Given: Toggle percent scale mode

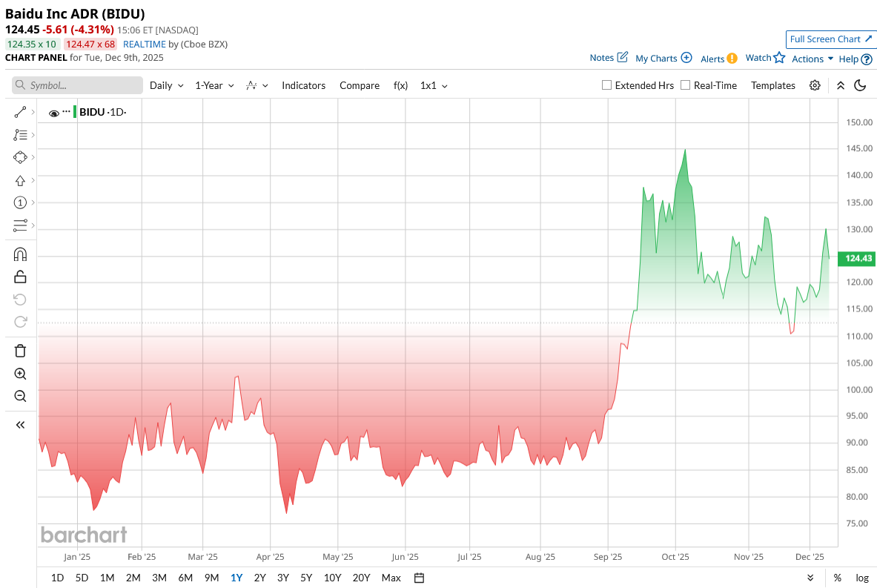Looking at the screenshot, I should (837, 578).
